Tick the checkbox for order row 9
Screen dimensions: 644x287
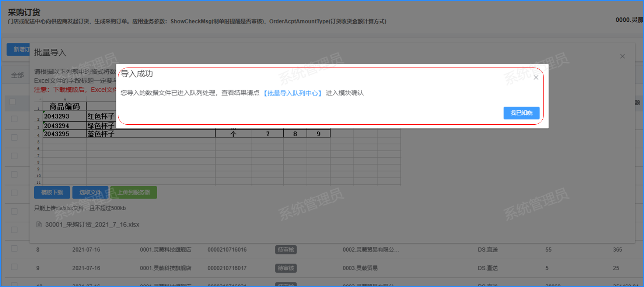(x=14, y=267)
